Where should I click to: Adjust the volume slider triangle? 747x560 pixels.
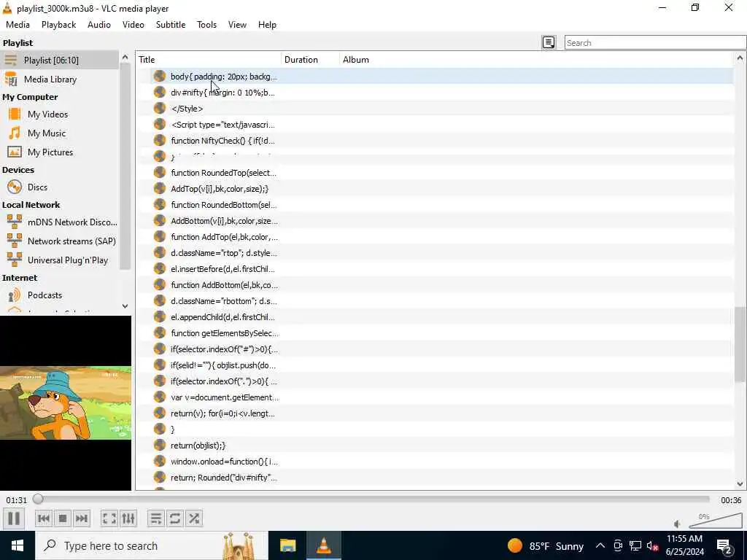[715, 521]
